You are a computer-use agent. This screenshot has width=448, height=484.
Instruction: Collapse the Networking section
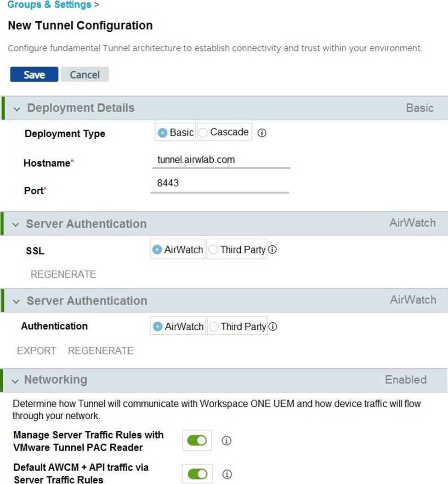15,381
